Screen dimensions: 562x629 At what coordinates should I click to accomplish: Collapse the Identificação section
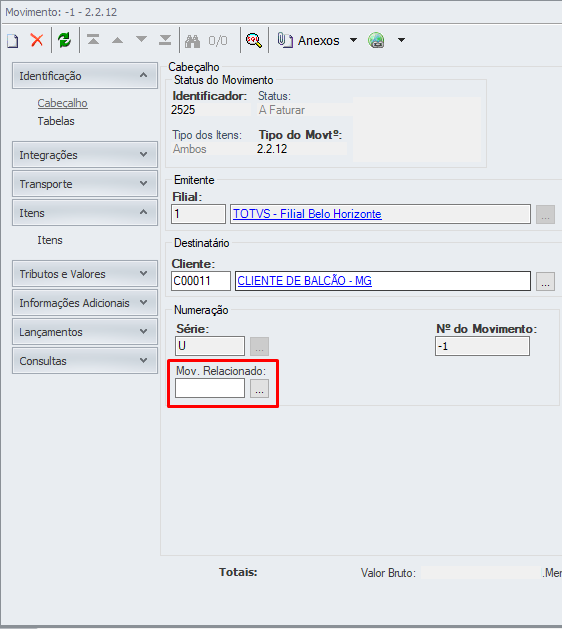(x=85, y=75)
